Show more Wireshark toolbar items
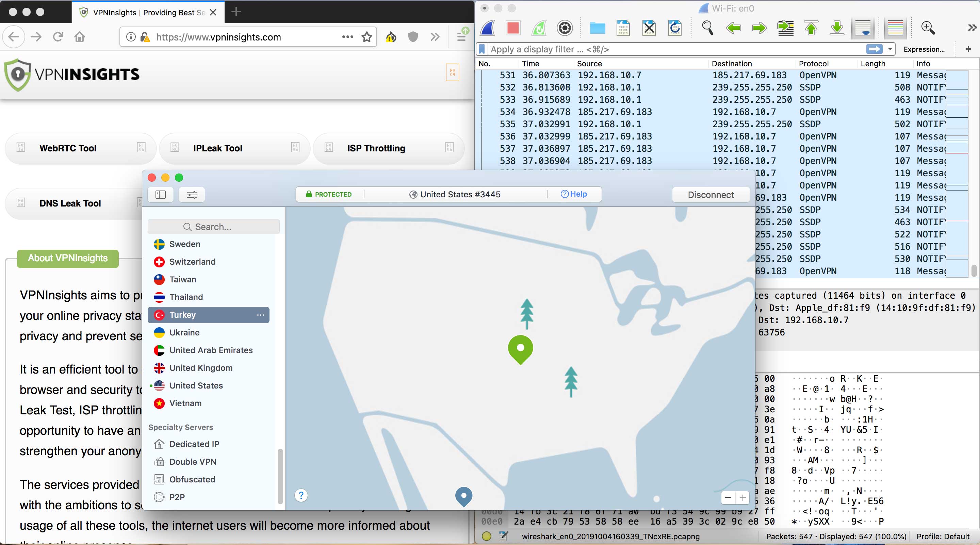 (x=972, y=28)
